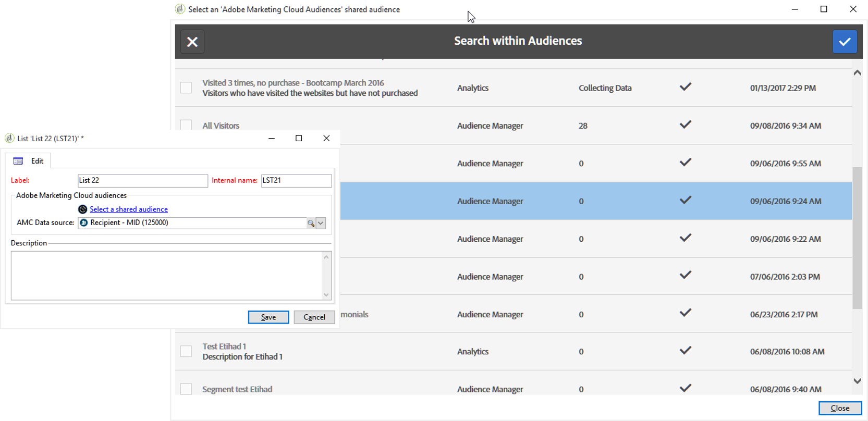868x421 pixels.
Task: Click the X icon beside Search within Audiences
Action: [192, 42]
